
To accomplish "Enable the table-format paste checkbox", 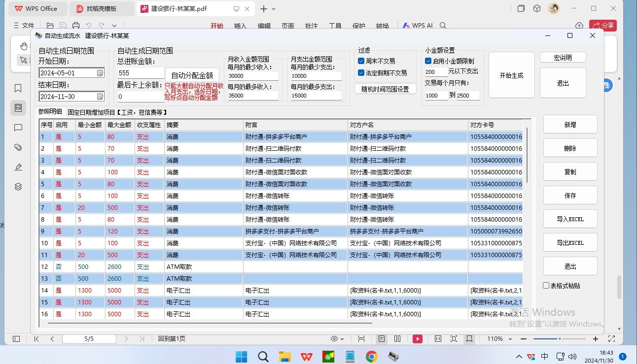I will tap(546, 286).
